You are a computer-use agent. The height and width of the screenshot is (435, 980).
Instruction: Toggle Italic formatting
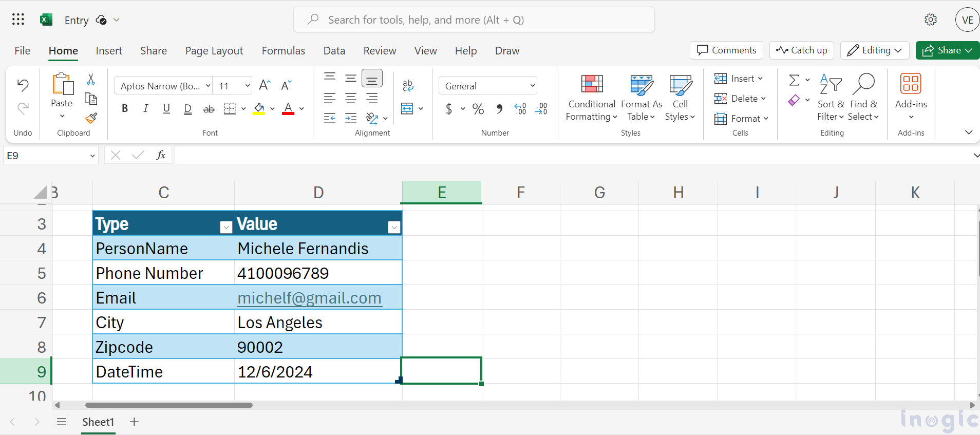(x=146, y=108)
